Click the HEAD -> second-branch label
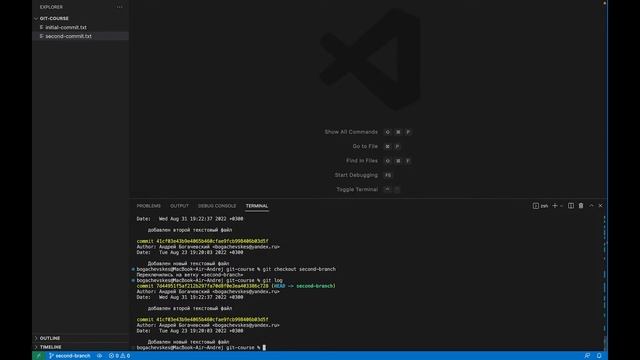The image size is (640, 360). coord(304,286)
